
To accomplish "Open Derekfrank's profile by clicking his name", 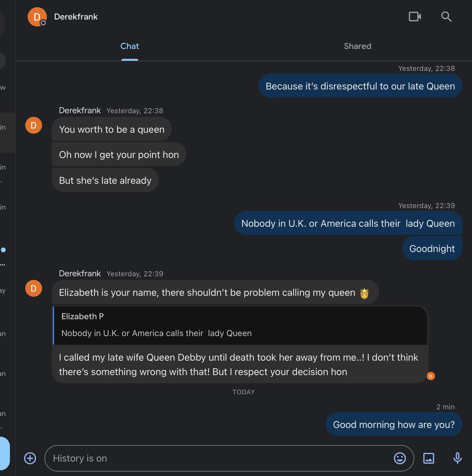I will [76, 17].
